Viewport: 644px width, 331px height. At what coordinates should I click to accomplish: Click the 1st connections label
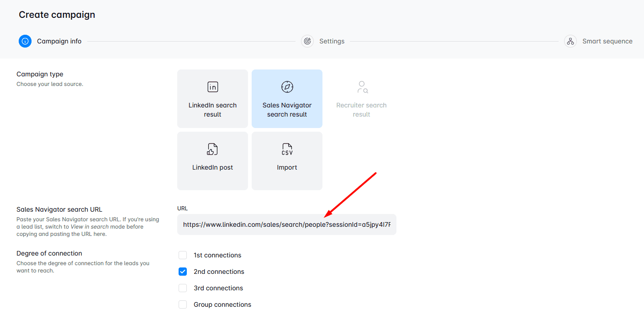(x=217, y=255)
